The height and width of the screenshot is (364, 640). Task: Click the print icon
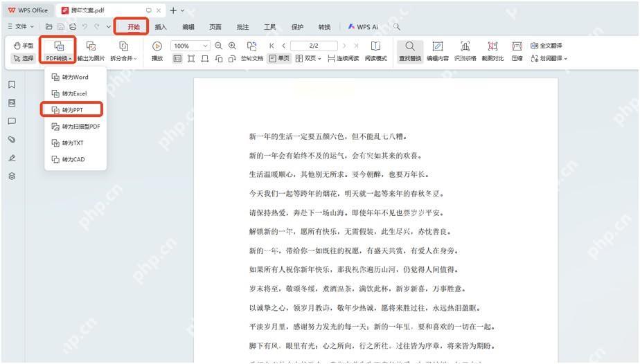[x=73, y=26]
